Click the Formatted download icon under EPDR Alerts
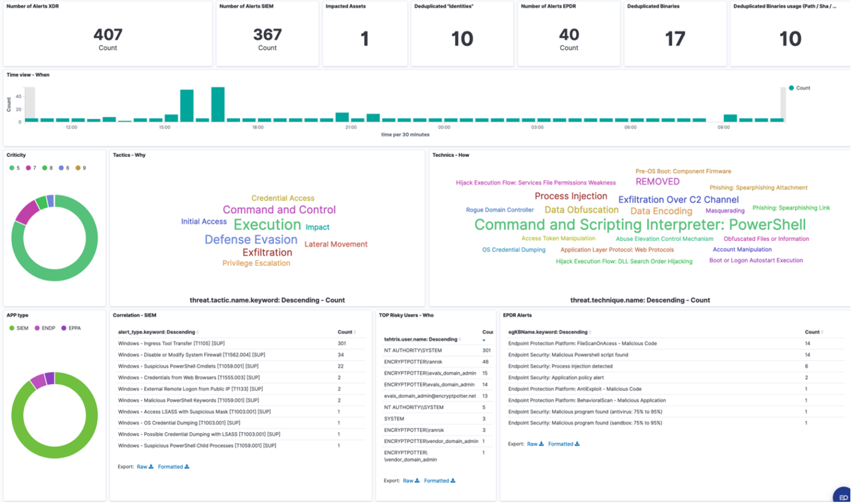Screen dimensions: 853x504 (578, 444)
